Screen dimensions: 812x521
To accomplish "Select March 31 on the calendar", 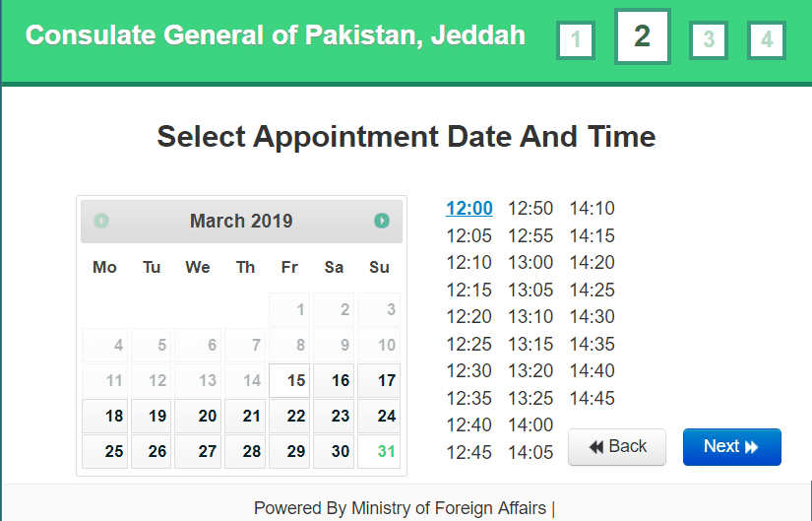I will pos(379,451).
